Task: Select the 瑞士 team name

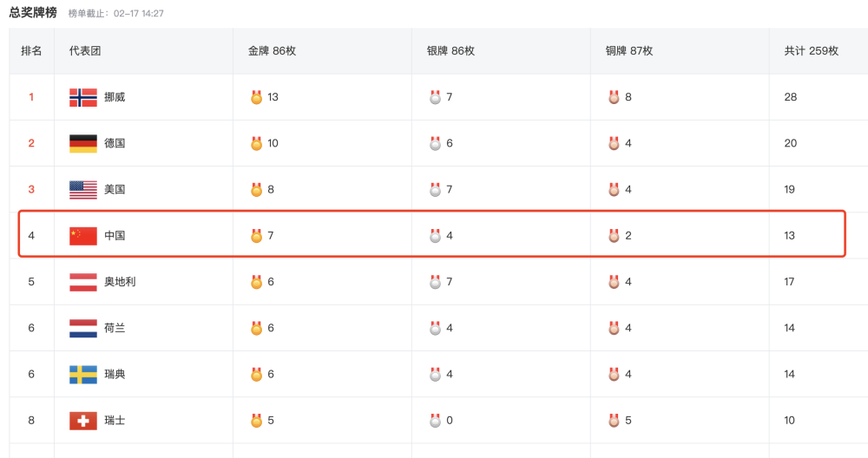Action: pos(115,421)
